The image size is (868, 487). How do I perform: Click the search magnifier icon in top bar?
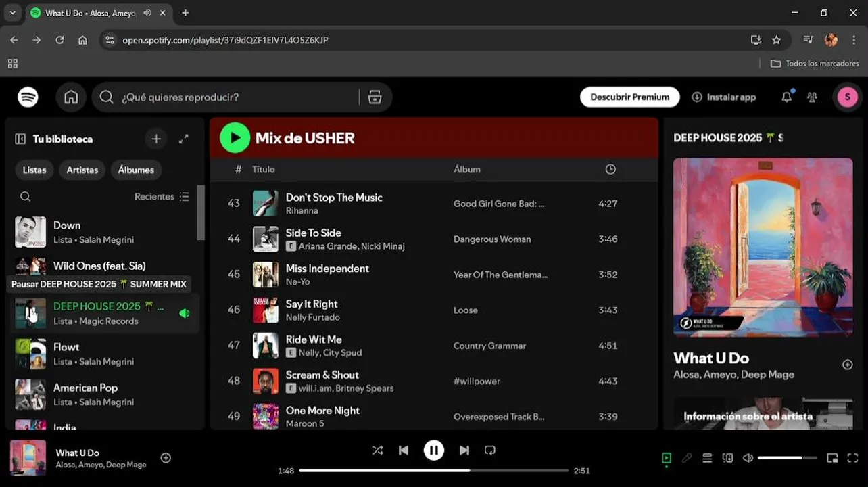[106, 97]
